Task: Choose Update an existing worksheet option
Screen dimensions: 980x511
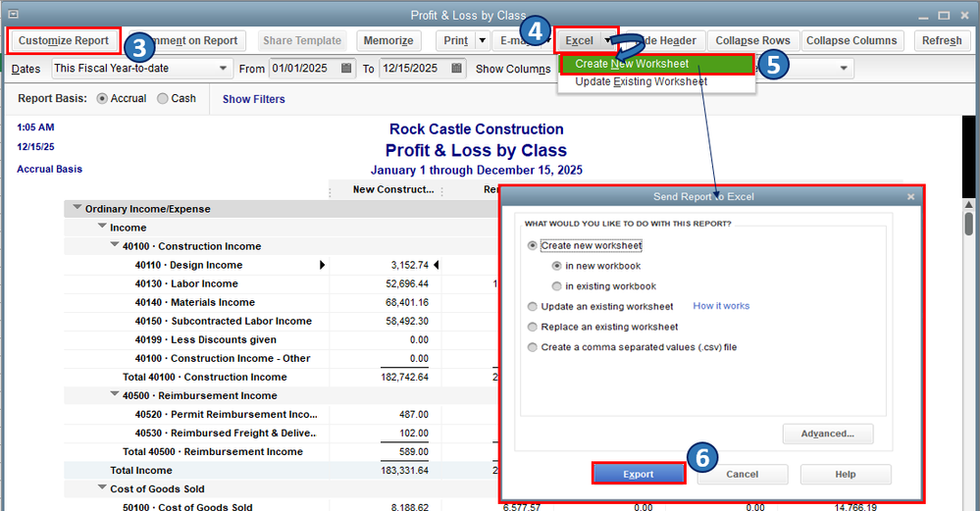Action: coord(532,307)
